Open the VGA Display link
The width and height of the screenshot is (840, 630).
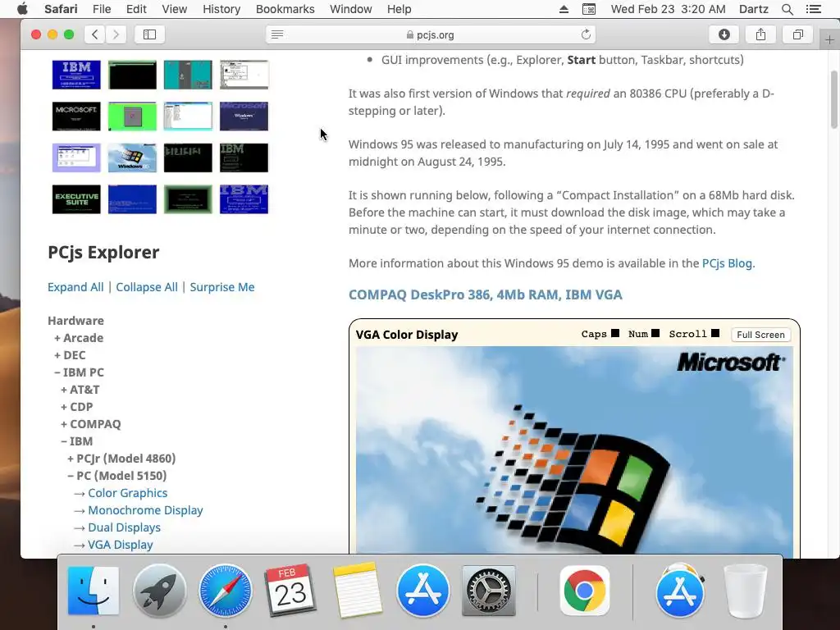tap(121, 545)
